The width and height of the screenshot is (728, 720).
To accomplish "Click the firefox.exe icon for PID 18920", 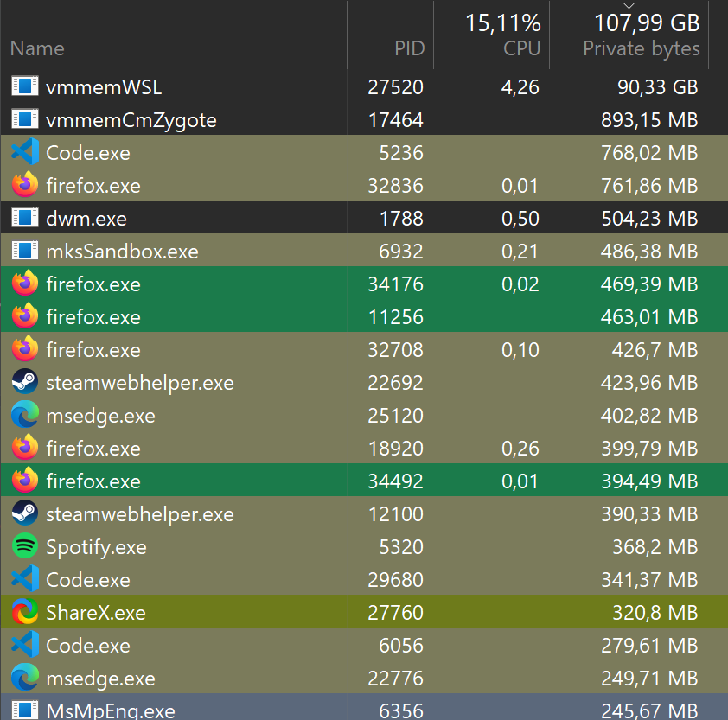I will 24,447.
